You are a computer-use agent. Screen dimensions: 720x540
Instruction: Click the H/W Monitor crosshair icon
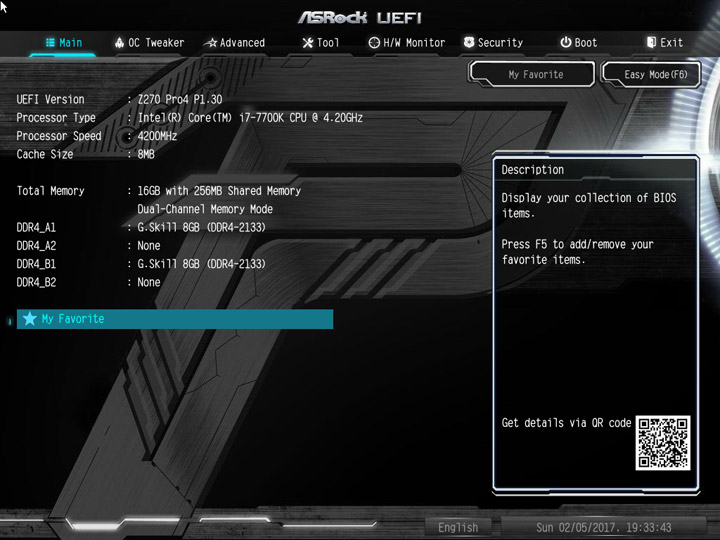pos(374,43)
